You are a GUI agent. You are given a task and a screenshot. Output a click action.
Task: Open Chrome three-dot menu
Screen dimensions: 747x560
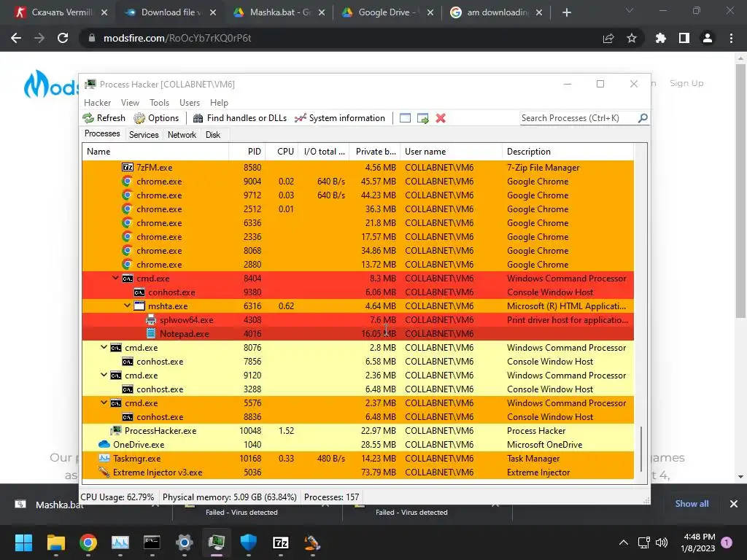pyautogui.click(x=731, y=38)
